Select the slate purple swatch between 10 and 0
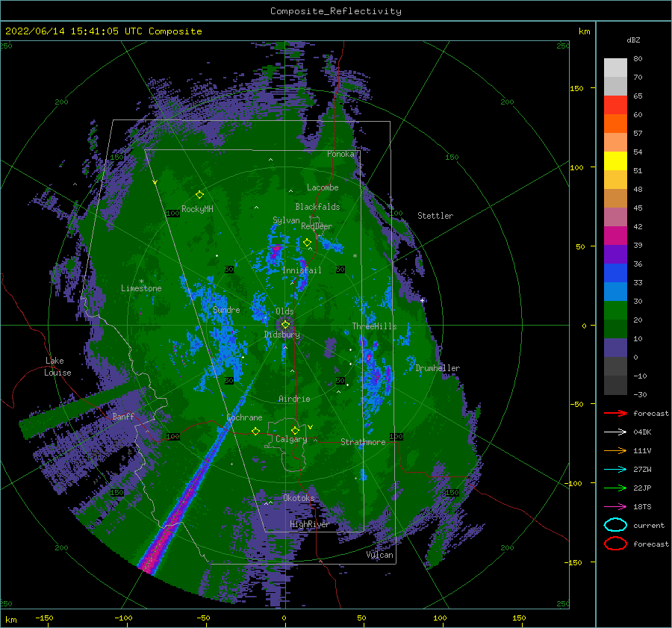The image size is (672, 628). pos(615,348)
